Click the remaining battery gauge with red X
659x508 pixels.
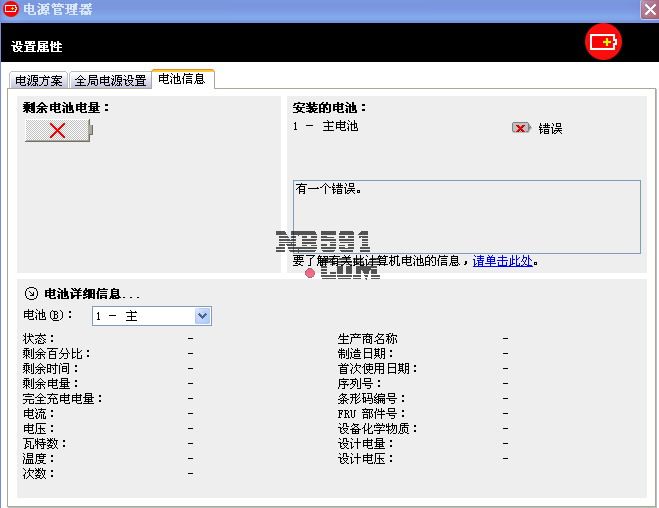click(x=57, y=130)
